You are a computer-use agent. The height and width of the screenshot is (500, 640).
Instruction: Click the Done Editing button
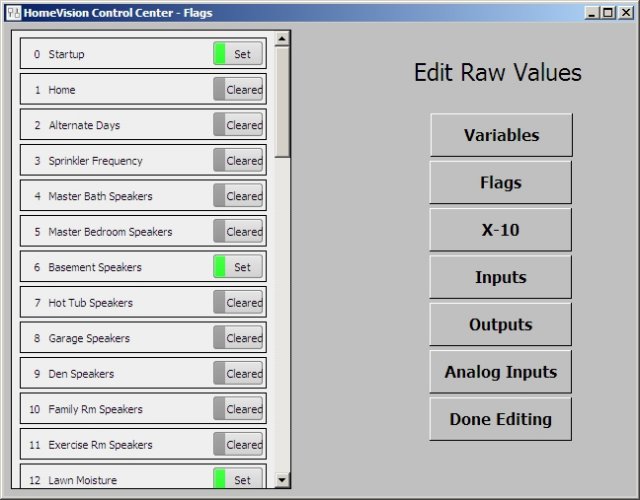pos(501,419)
